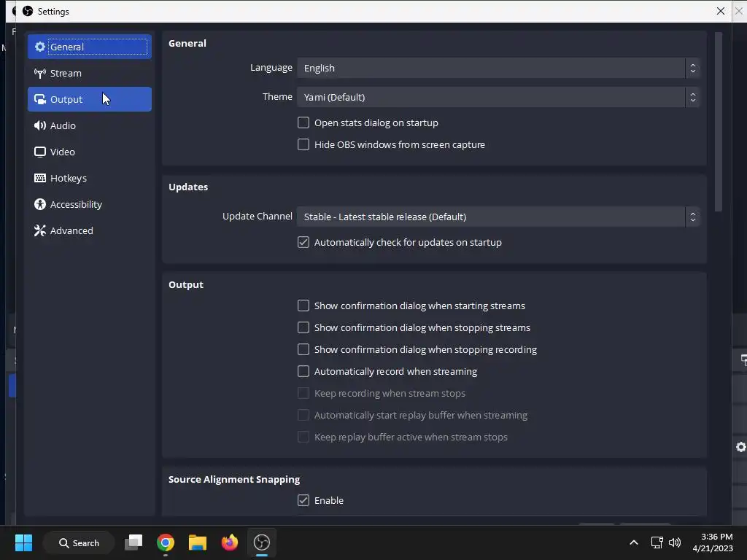Show hidden system tray icons
747x560 pixels.
[634, 542]
